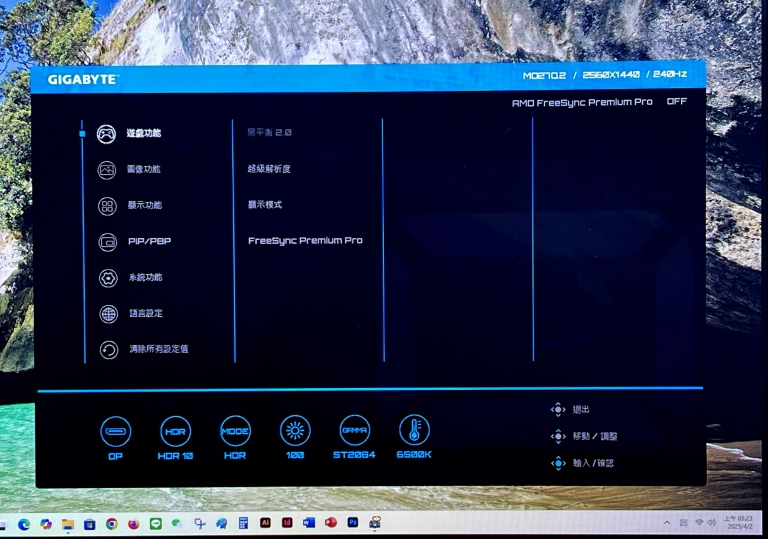The height and width of the screenshot is (539, 768).
Task: Click the GAMMA ST2084 icon
Action: 355,430
